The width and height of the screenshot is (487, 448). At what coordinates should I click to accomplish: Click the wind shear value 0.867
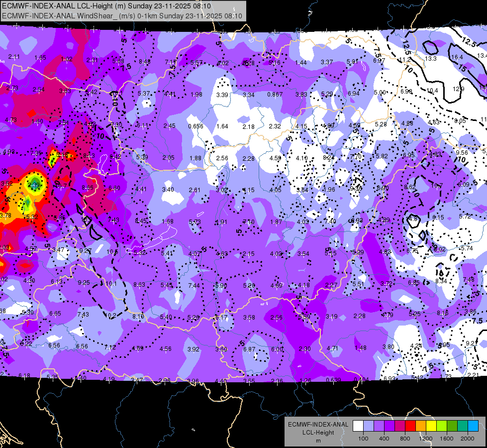point(275,94)
